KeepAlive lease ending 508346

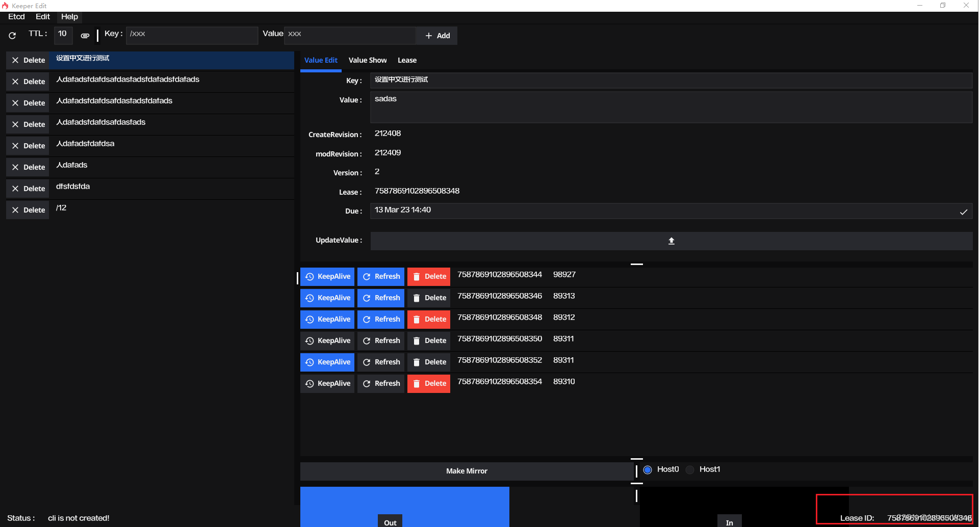click(327, 298)
